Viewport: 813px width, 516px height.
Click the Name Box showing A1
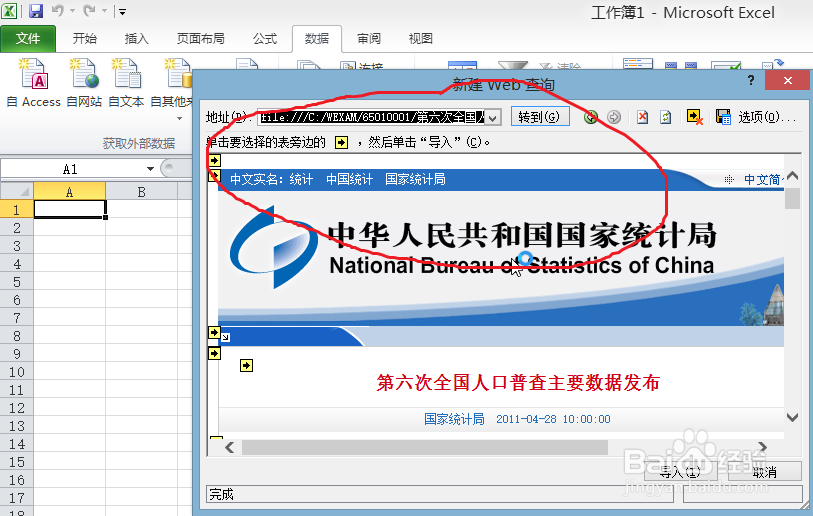(72, 169)
